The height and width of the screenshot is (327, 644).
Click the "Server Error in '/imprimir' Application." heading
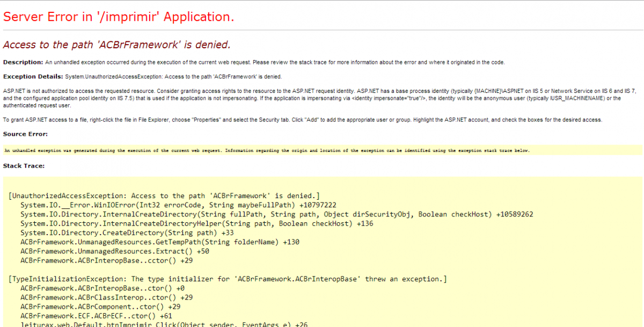[119, 17]
